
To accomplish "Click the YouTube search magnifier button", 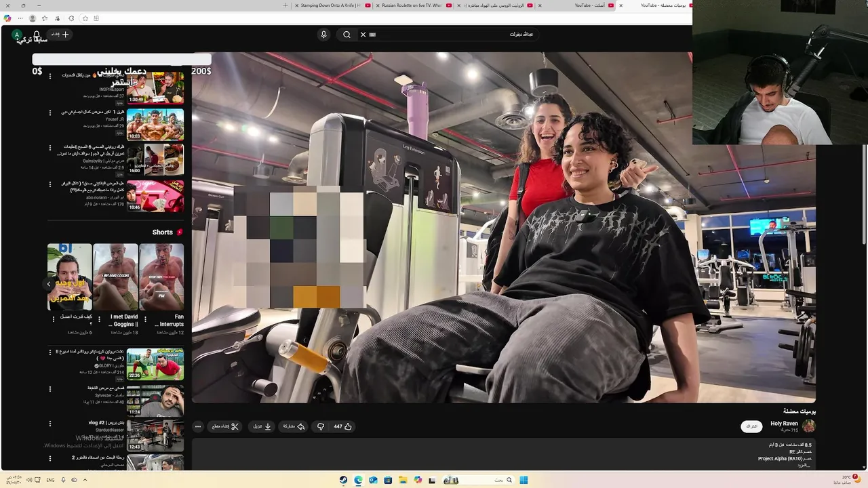I will pyautogui.click(x=347, y=35).
